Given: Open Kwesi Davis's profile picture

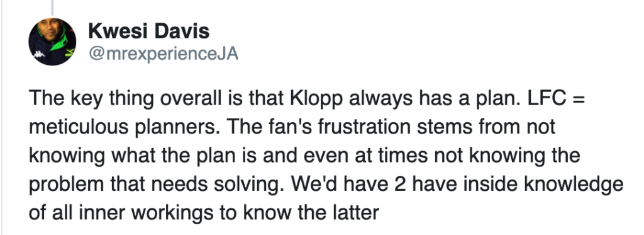Looking at the screenshot, I should [x=52, y=42].
